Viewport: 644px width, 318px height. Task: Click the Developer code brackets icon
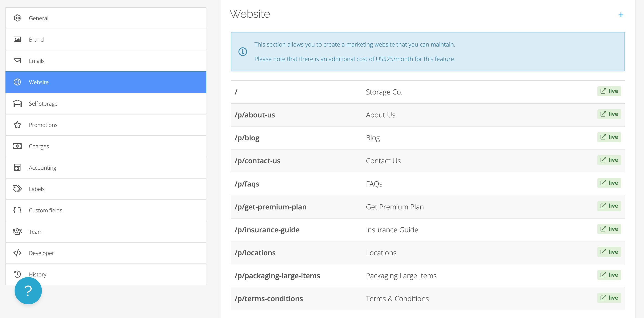17,253
